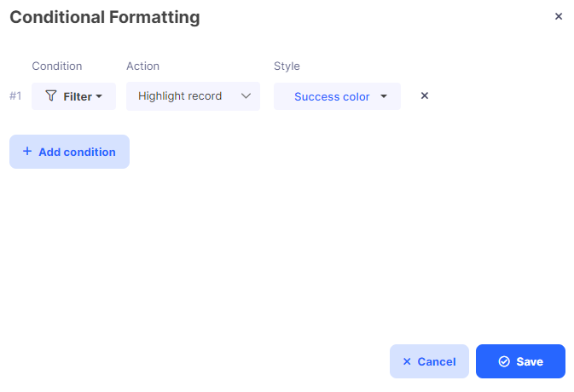Click the caret beside the Filter label
Screen dimensions: 574x392
(99, 96)
